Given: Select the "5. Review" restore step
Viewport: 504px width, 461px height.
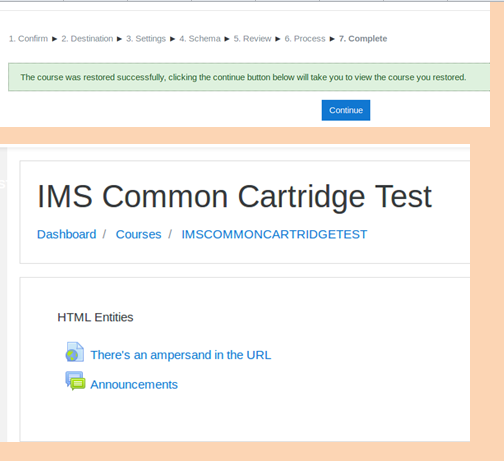Looking at the screenshot, I should [x=252, y=39].
